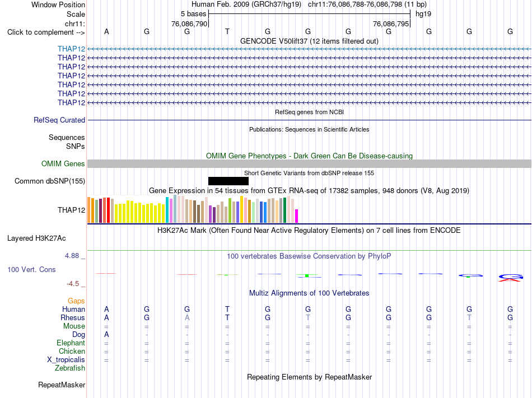Click the 5 bases scale bar
Viewport: 532px width, 398px height.
310,14
